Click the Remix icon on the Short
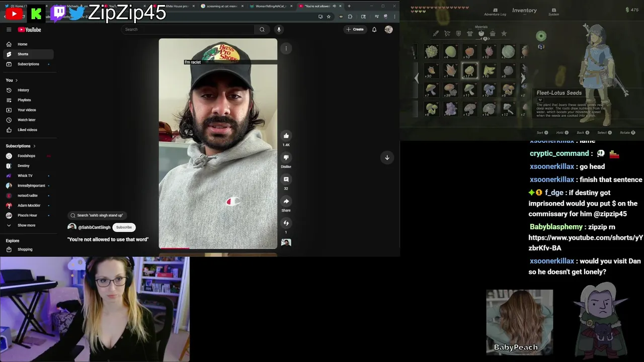 click(x=286, y=223)
